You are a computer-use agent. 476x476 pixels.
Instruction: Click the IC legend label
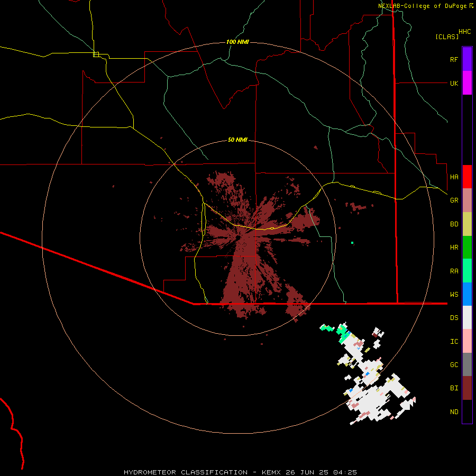click(x=454, y=342)
